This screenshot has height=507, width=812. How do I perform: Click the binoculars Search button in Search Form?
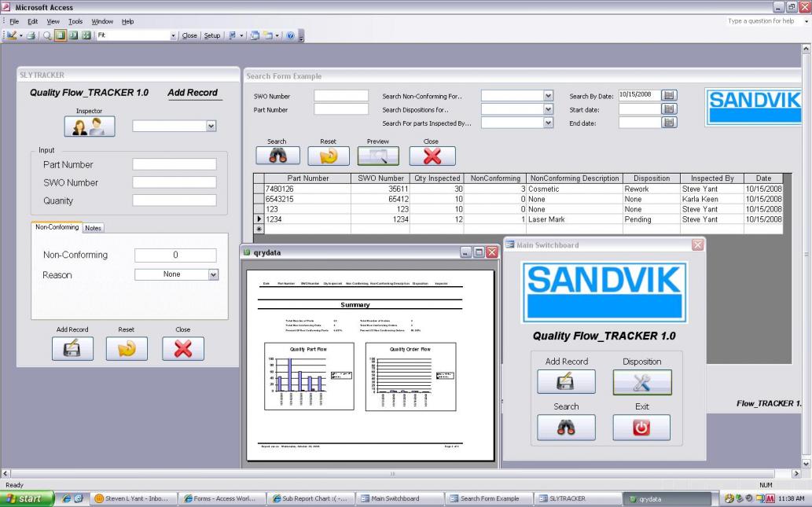pyautogui.click(x=277, y=156)
